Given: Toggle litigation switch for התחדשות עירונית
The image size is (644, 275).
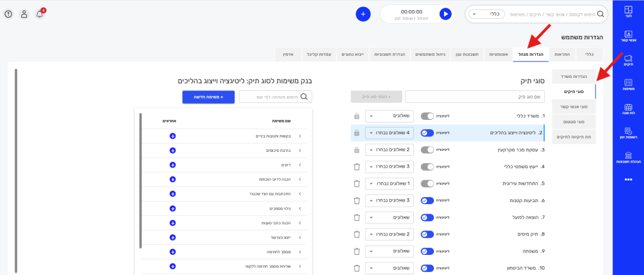Looking at the screenshot, I should click(x=428, y=183).
